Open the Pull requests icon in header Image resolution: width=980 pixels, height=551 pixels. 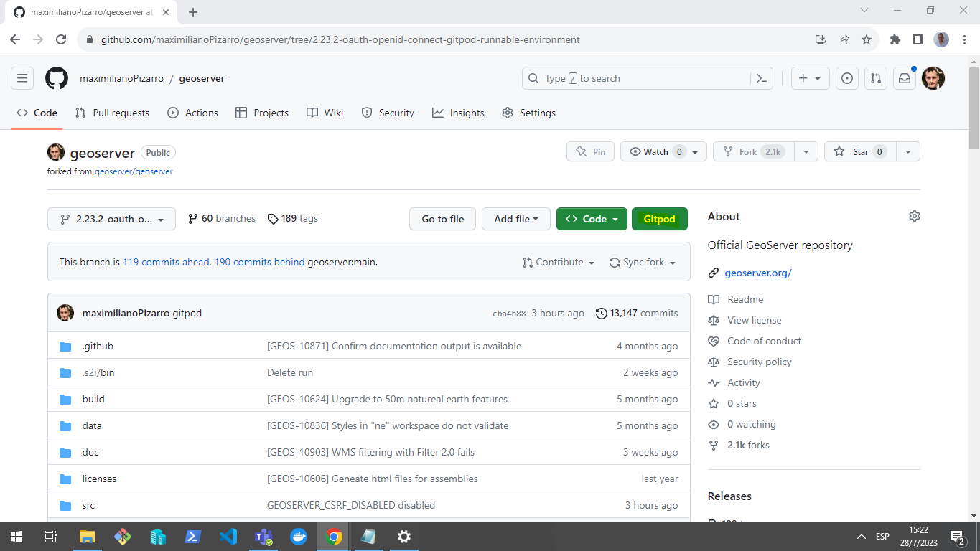pos(876,78)
